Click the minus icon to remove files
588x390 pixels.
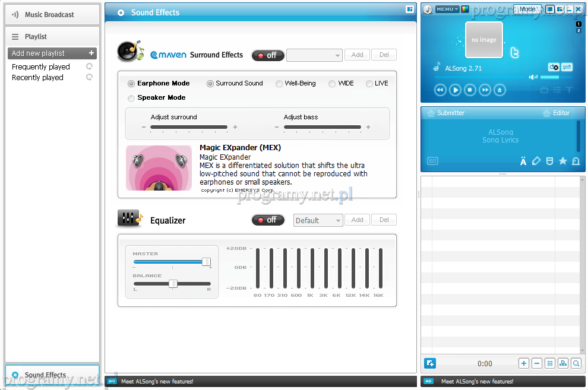(536, 363)
